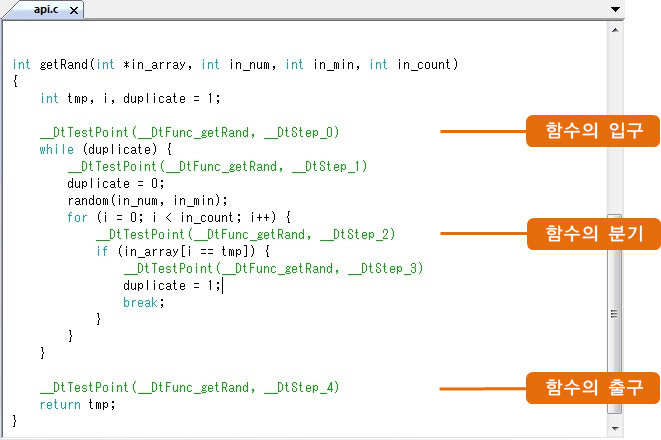Click the random(in_num, in_min); call

[x=148, y=200]
